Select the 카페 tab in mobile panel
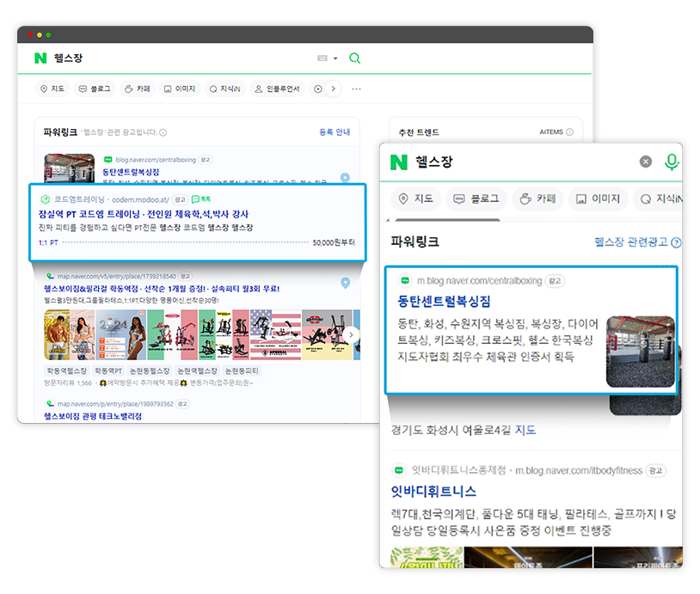 538,199
